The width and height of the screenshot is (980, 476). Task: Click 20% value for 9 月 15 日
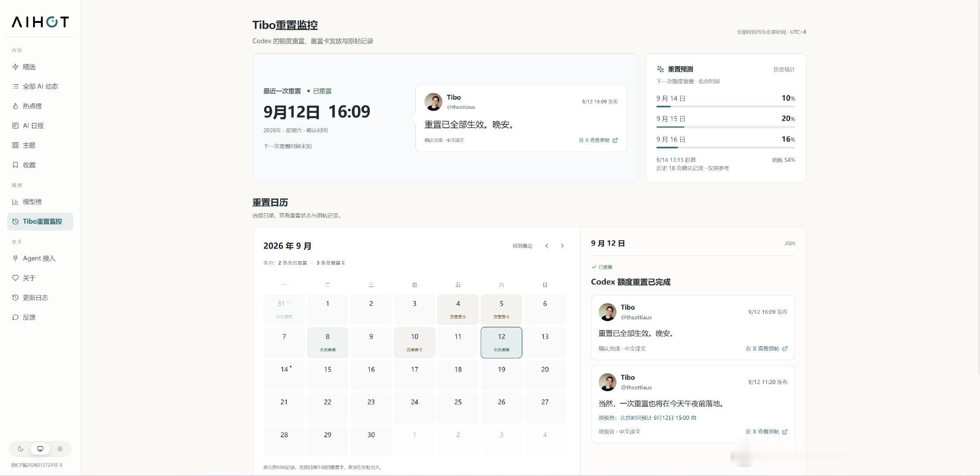click(788, 119)
